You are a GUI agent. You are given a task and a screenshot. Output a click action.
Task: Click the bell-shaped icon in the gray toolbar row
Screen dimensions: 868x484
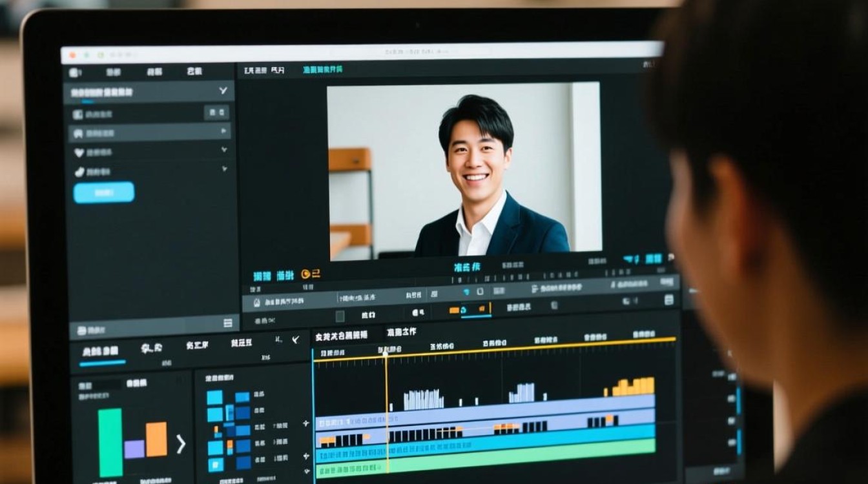pos(256,302)
